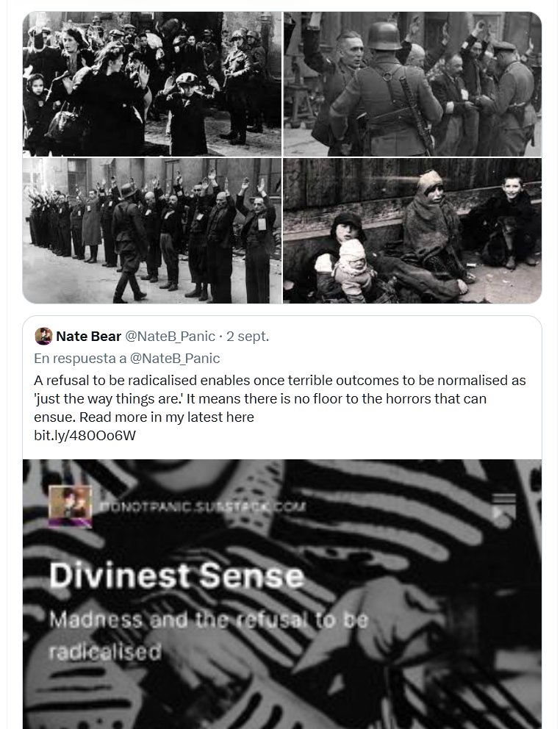The width and height of the screenshot is (560, 729).
Task: Click the Nate Bear display name
Action: coord(88,337)
